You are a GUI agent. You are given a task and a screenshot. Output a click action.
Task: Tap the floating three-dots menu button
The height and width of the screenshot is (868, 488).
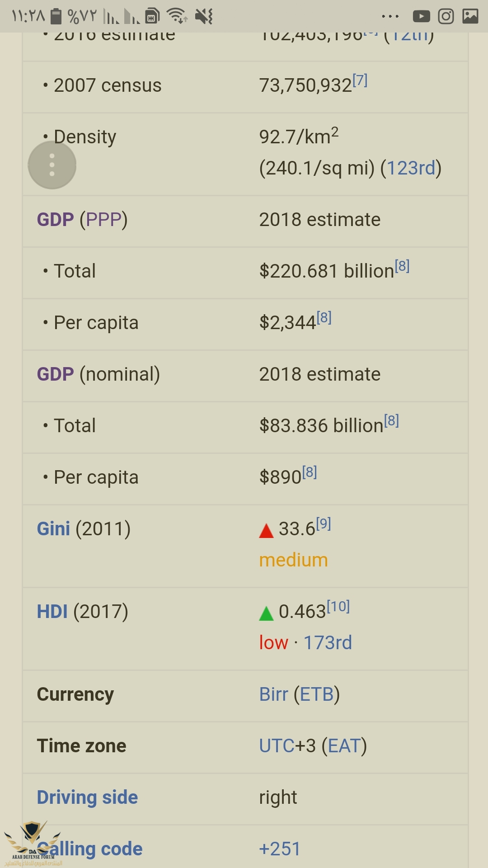[x=52, y=165]
